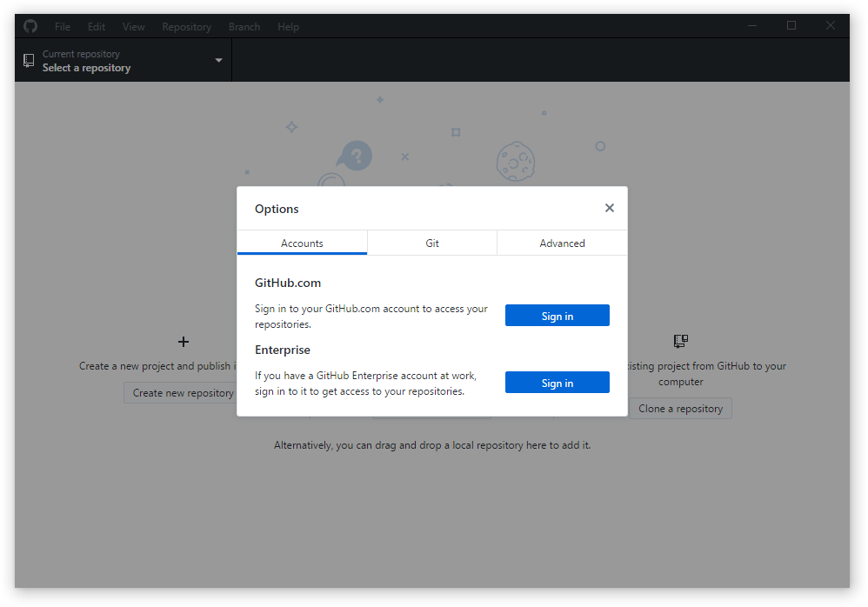This screenshot has width=868, height=607.
Task: Open the Help menu
Action: coord(288,27)
